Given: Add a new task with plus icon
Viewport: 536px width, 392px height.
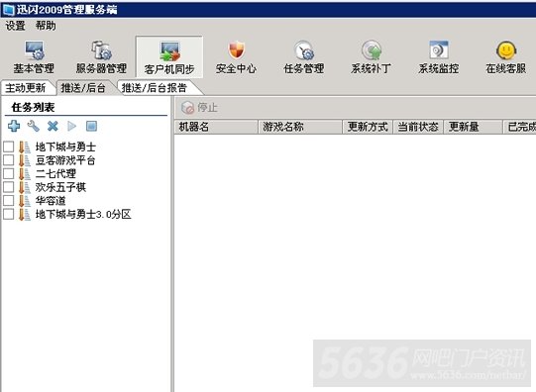Looking at the screenshot, I should [x=14, y=126].
